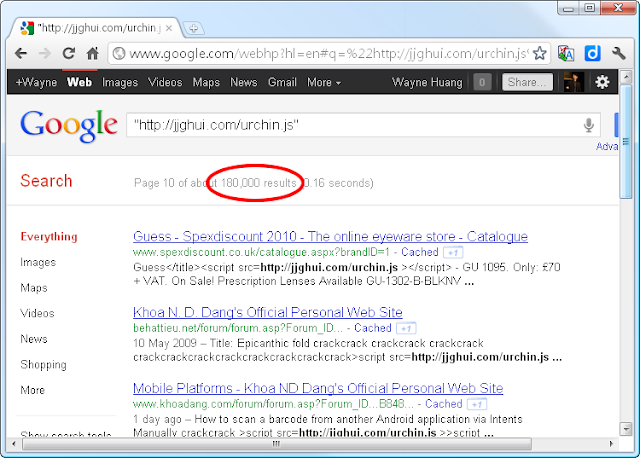Open the Chrome wrench menu
Viewport: 640px width, 458px height.
618,53
